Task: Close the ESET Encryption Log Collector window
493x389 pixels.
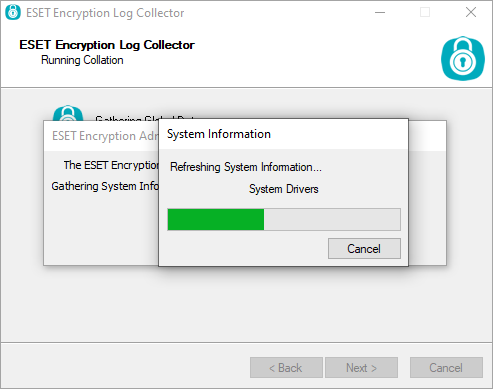Action: 471,13
